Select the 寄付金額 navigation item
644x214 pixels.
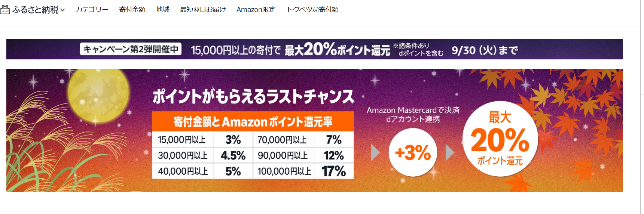[x=132, y=10]
